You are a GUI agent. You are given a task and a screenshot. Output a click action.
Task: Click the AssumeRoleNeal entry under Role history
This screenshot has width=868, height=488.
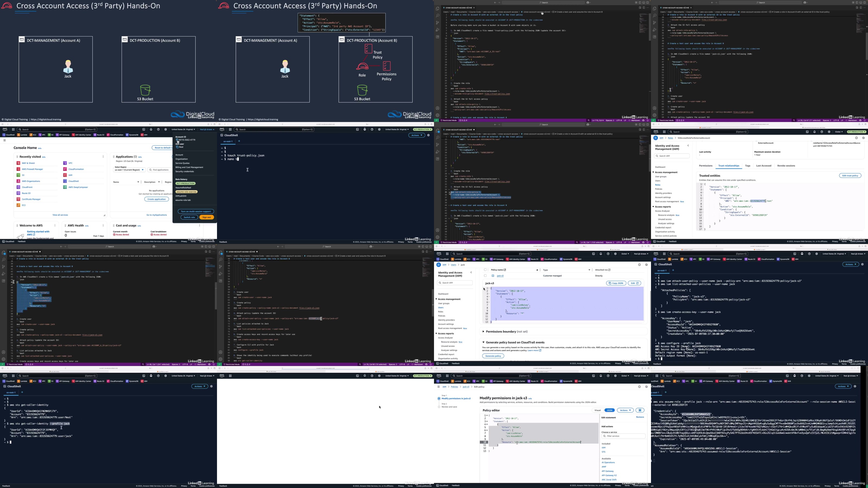[183, 188]
